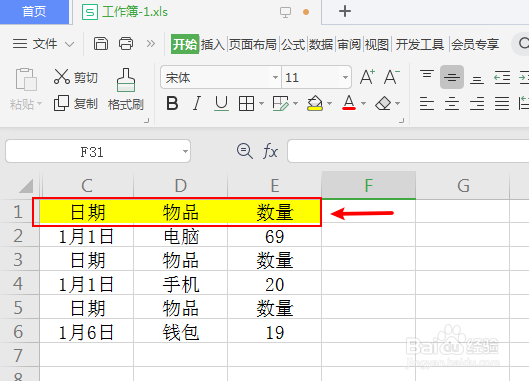Select cell with value 69
Image resolution: width=529 pixels, height=381 pixels.
(x=275, y=236)
